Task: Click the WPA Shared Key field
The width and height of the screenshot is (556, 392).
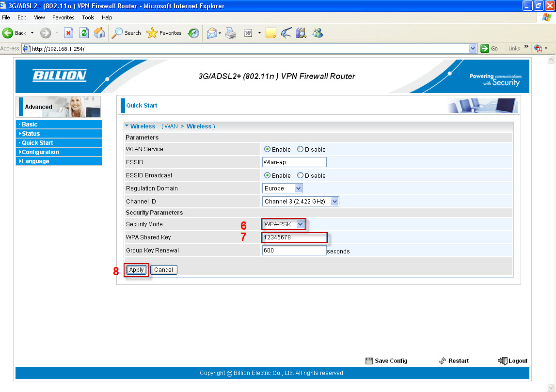Action: [294, 237]
